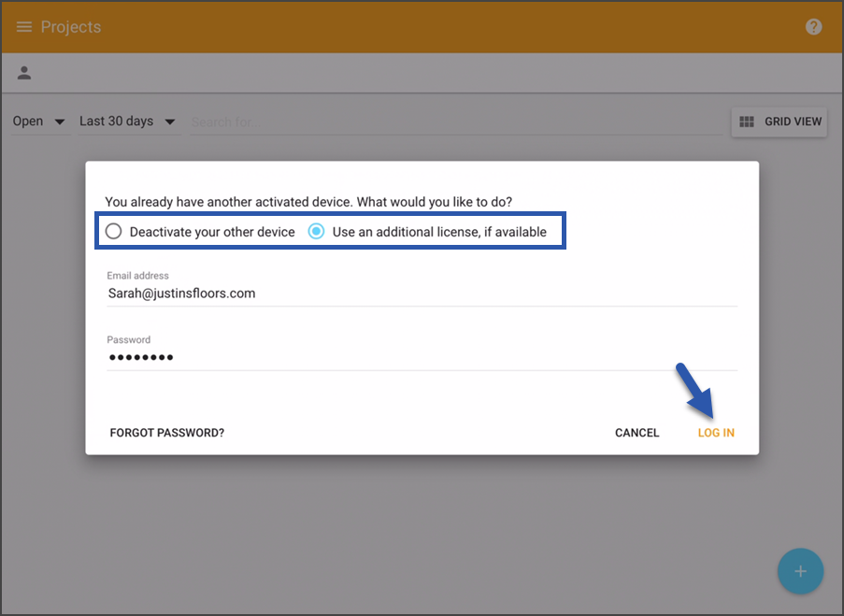This screenshot has height=616, width=844.
Task: Click the help question mark icon
Action: [813, 26]
